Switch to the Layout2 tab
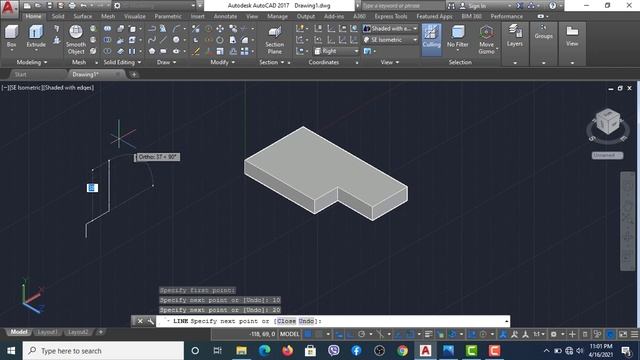 pyautogui.click(x=78, y=332)
